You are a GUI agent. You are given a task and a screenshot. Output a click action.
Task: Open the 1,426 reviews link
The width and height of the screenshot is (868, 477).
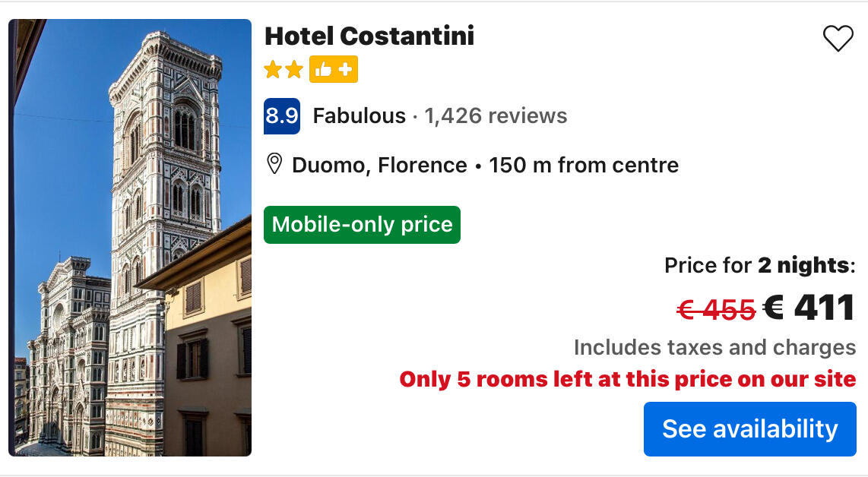[x=496, y=116]
